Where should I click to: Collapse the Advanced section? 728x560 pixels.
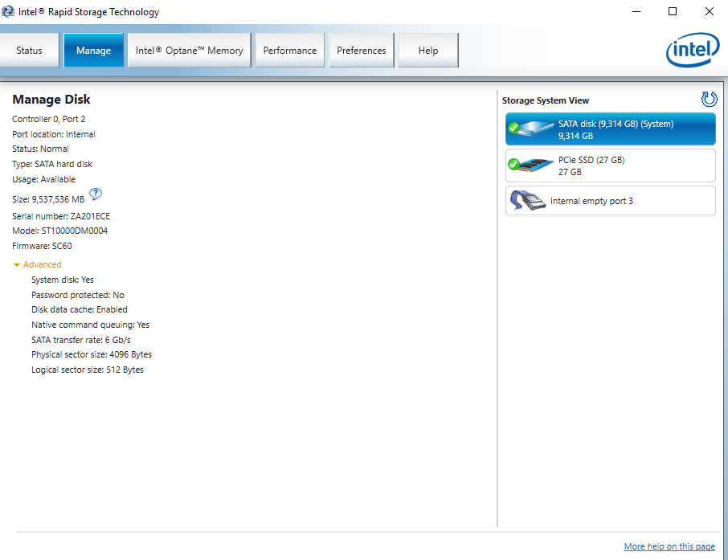coord(38,264)
